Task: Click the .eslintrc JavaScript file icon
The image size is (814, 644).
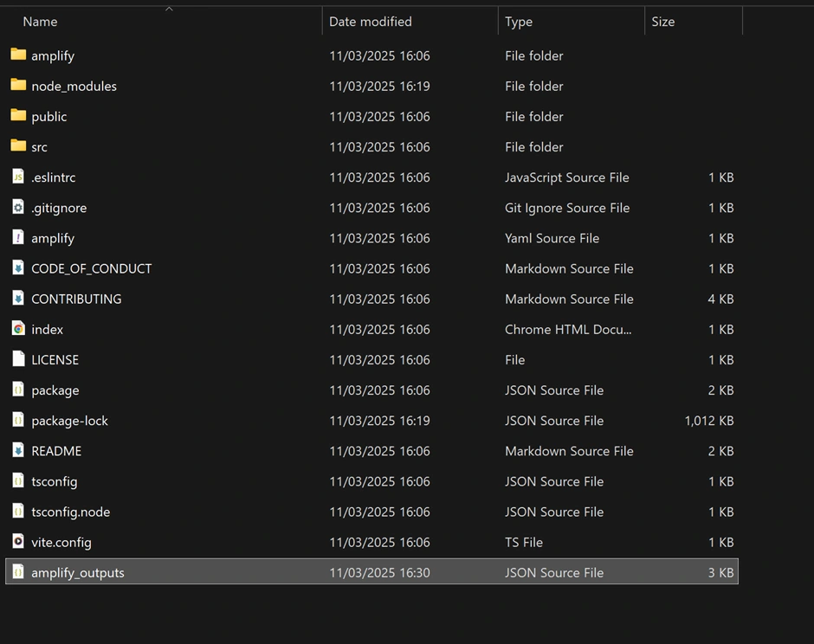Action: [18, 177]
